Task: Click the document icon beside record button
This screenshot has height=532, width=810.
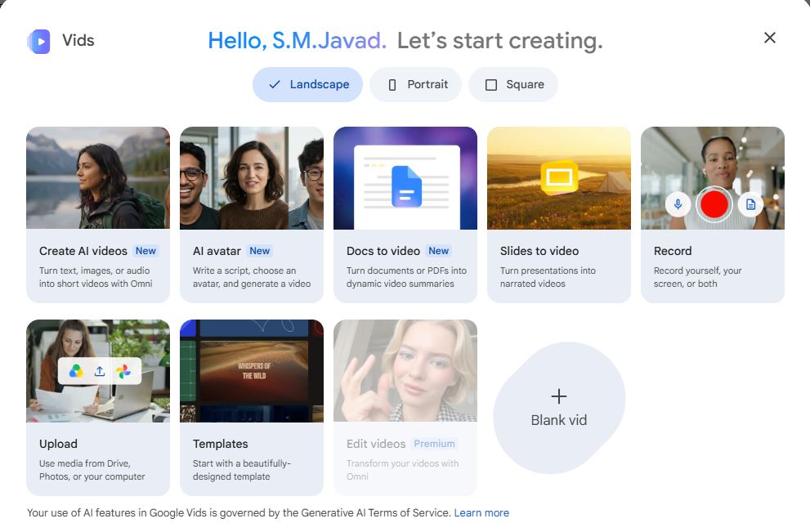Action: [750, 204]
